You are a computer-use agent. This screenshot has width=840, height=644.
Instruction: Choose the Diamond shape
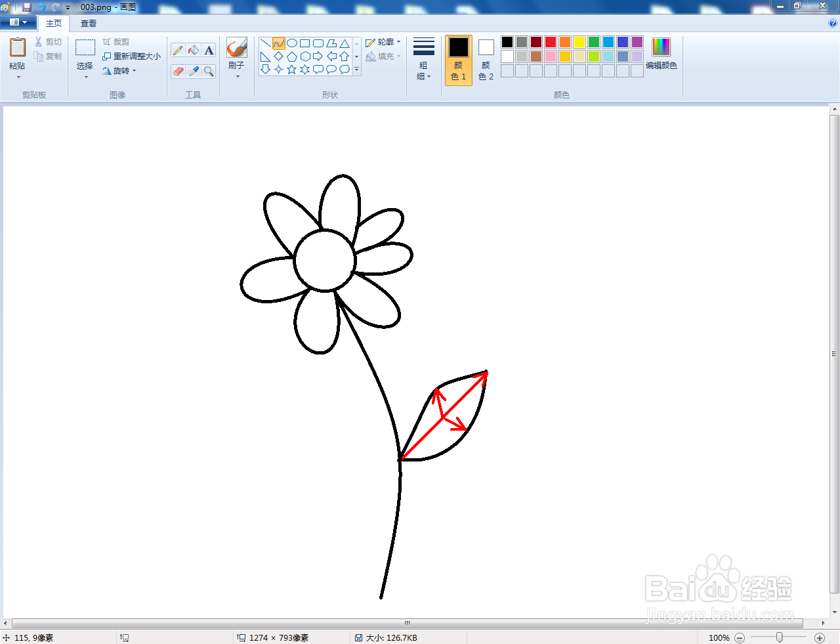(x=279, y=56)
